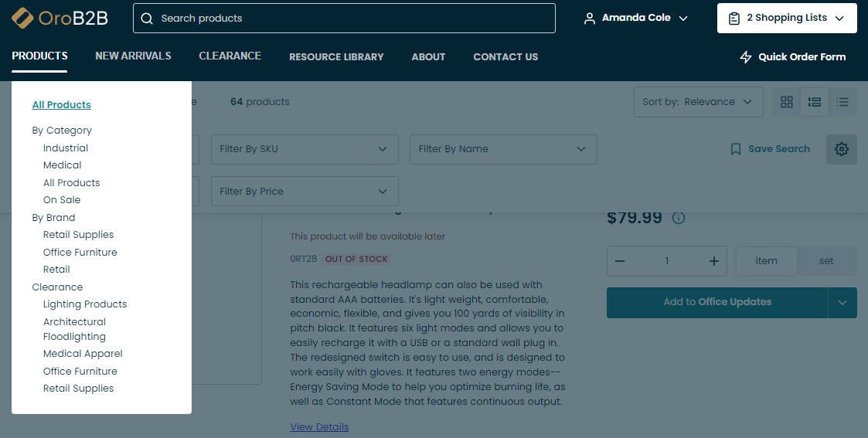
Task: Expand the Filter By Price dropdown
Action: tap(305, 192)
